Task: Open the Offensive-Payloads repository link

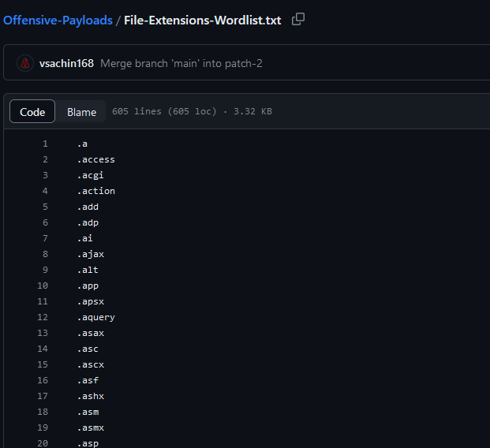Action: [58, 21]
